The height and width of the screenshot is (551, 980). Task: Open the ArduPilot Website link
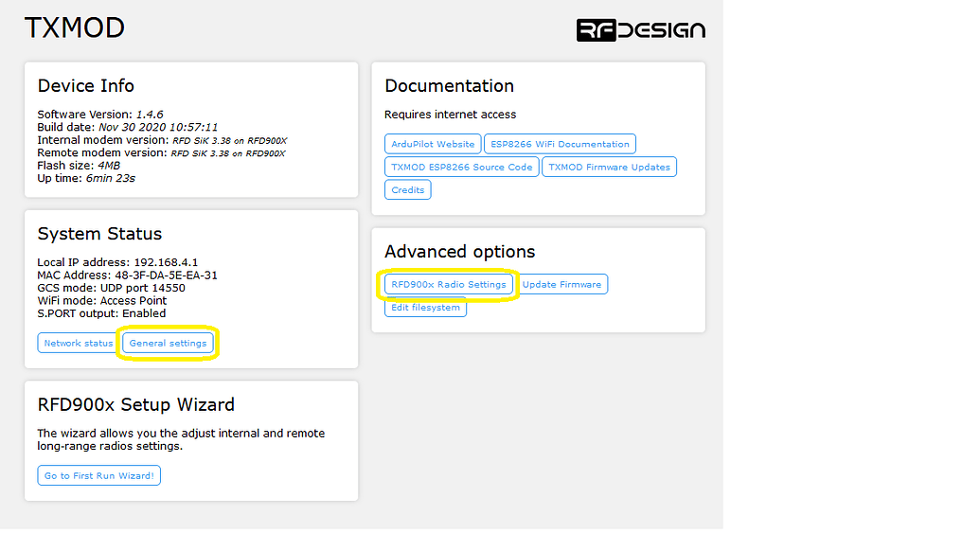pyautogui.click(x=433, y=144)
